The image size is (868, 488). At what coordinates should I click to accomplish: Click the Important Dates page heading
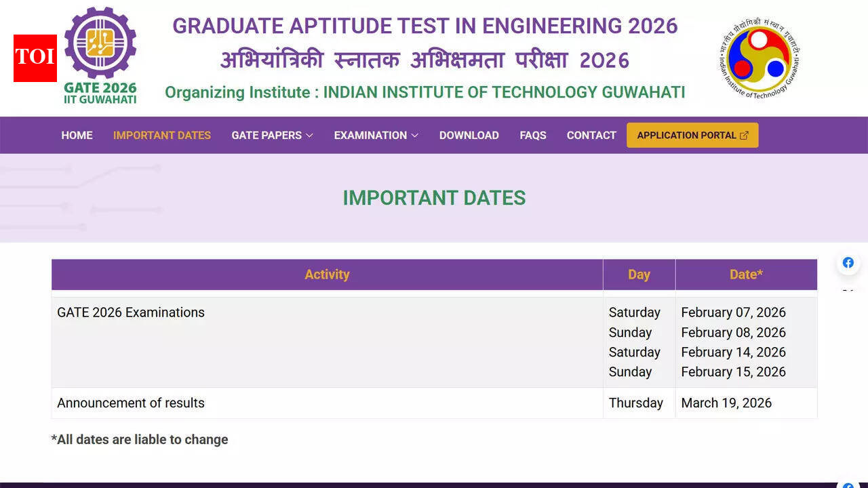coord(434,198)
